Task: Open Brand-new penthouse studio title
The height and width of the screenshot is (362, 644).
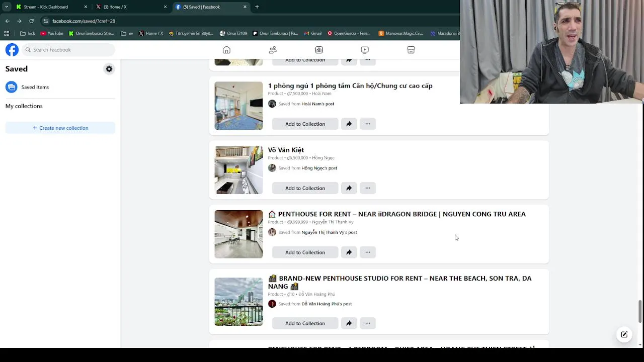Action: [399, 282]
